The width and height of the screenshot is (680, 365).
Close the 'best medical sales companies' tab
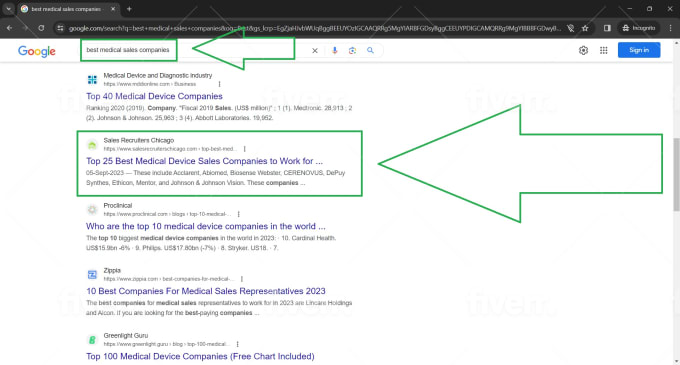click(113, 9)
